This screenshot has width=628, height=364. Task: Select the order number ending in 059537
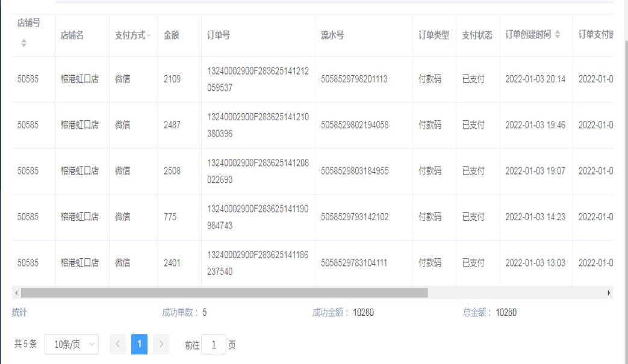[258, 79]
